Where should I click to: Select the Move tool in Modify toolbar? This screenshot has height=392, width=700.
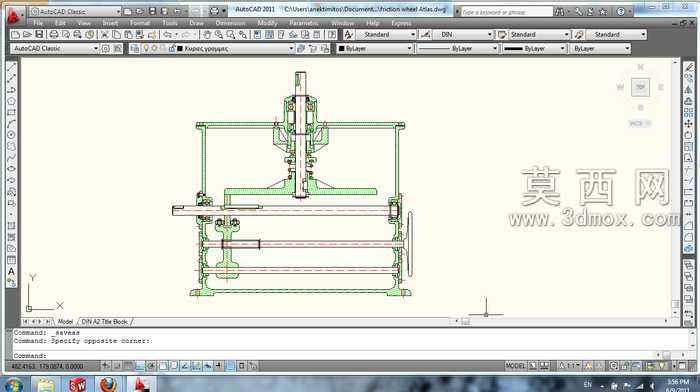point(689,124)
